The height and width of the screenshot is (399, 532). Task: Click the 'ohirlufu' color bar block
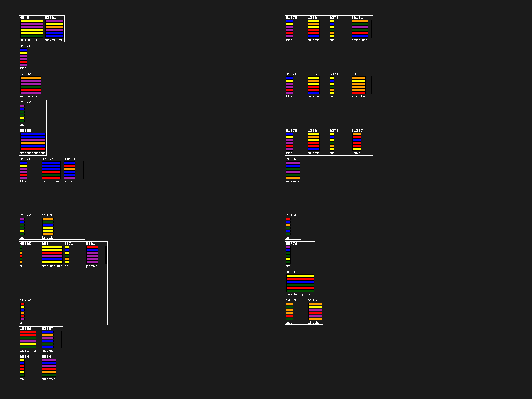click(55, 29)
